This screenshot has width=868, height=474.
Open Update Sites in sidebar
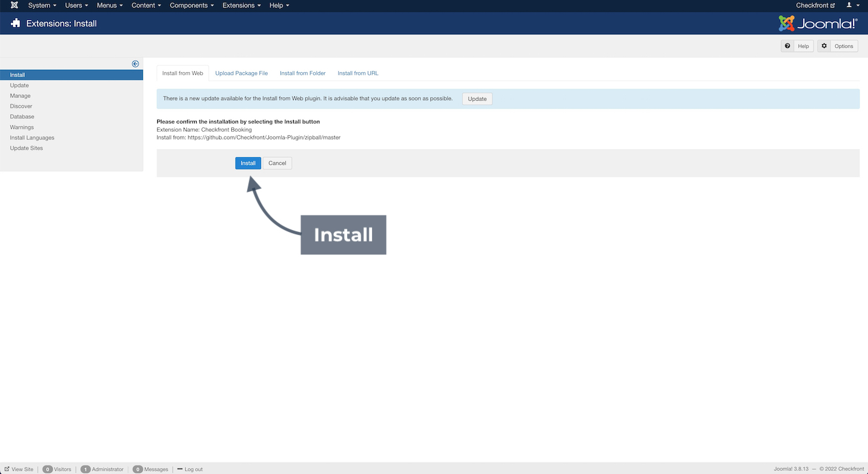pyautogui.click(x=26, y=148)
